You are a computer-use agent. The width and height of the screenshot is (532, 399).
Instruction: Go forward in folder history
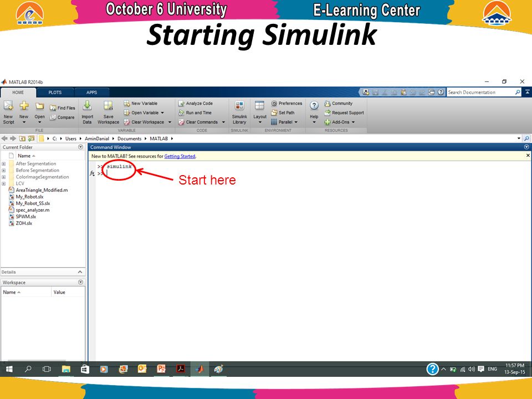pyautogui.click(x=13, y=139)
